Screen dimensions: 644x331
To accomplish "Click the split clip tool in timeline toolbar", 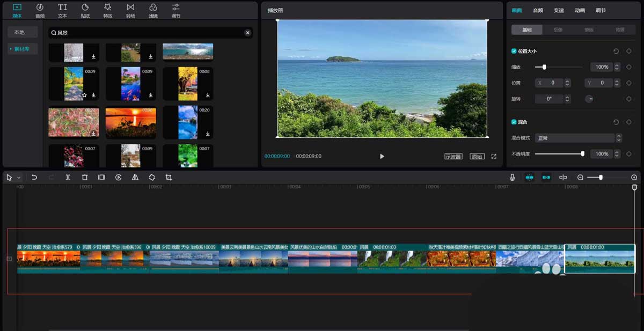I will click(68, 177).
